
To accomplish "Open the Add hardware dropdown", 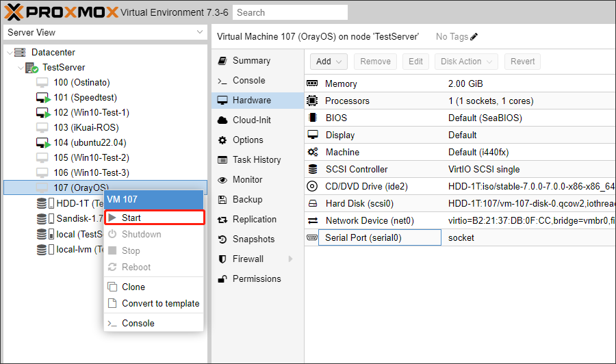I will click(329, 62).
